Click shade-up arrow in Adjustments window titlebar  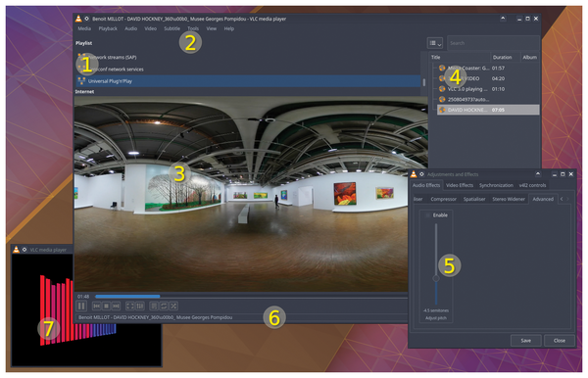click(x=538, y=174)
